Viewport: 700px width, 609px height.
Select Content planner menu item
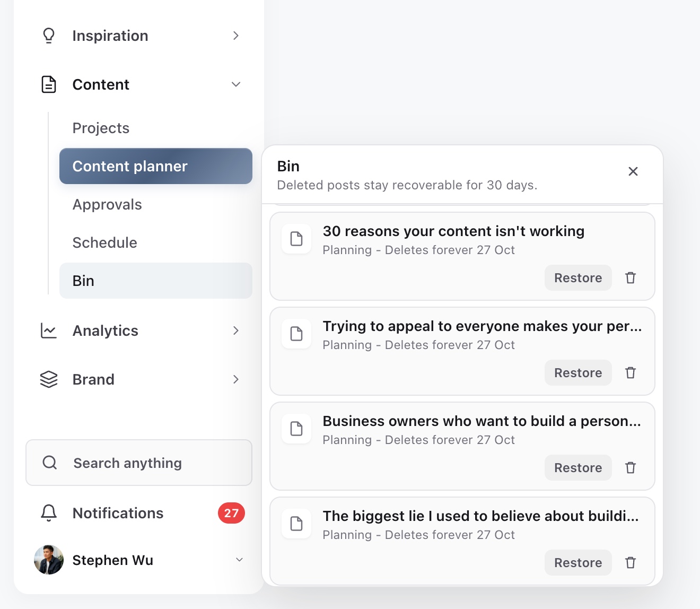point(156,166)
